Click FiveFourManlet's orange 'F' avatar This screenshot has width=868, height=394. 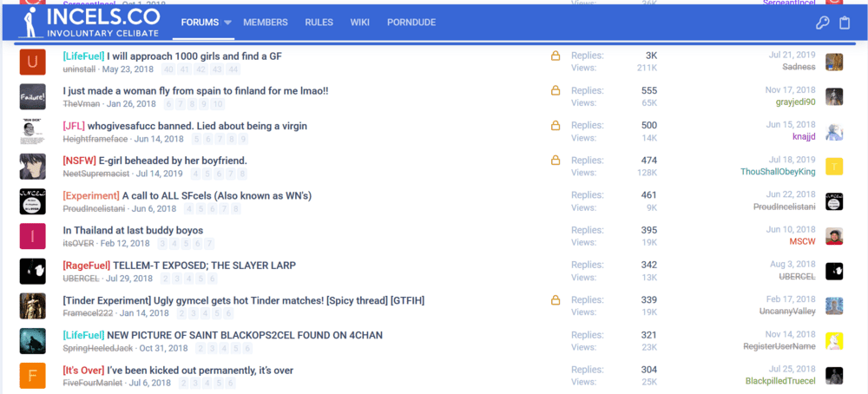point(33,376)
